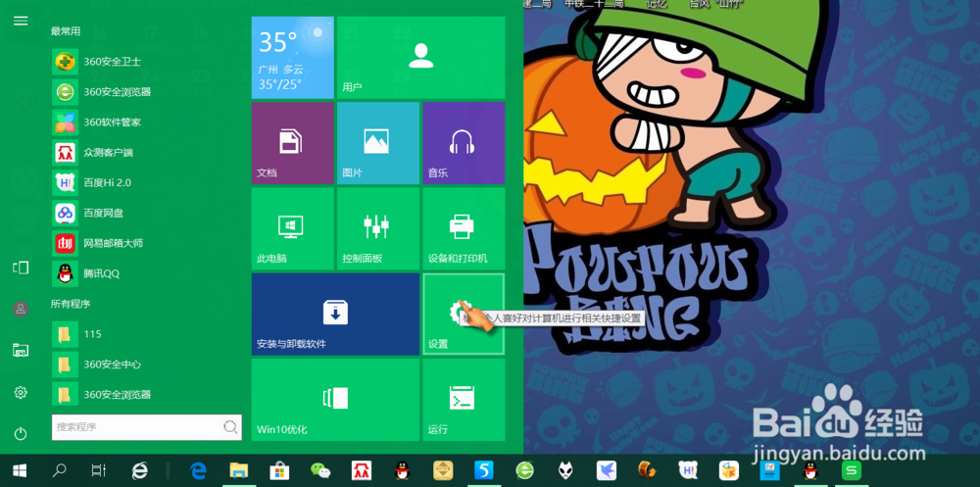Open Internet Explorer from the taskbar

[140, 470]
